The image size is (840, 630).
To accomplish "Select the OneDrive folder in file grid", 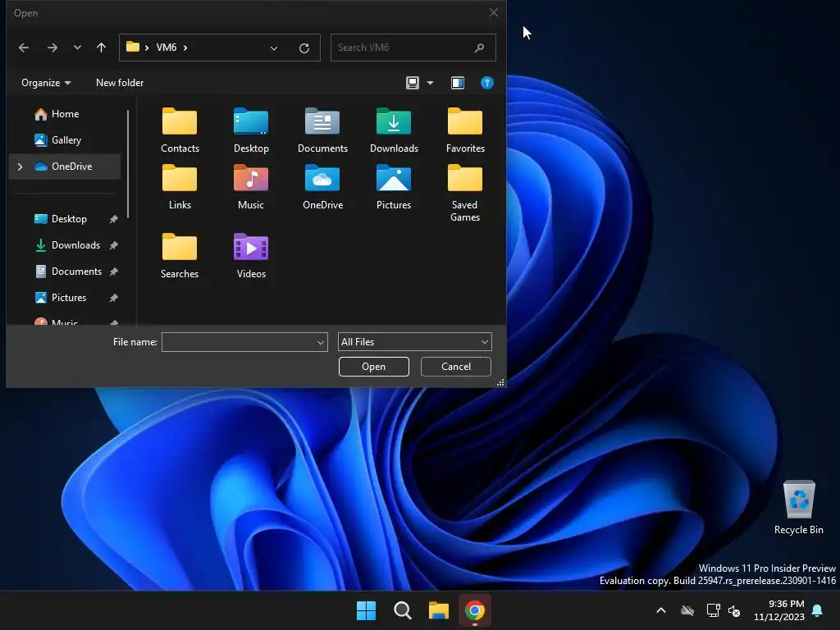I will coord(322,188).
